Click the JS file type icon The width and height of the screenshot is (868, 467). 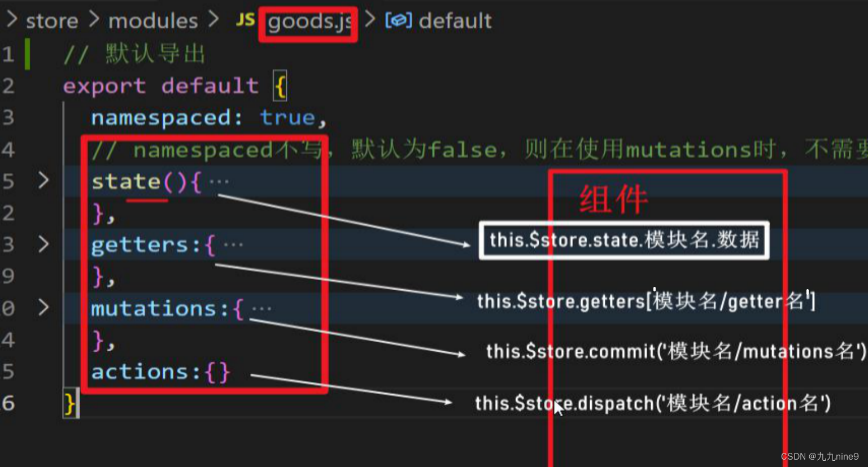[x=246, y=20]
